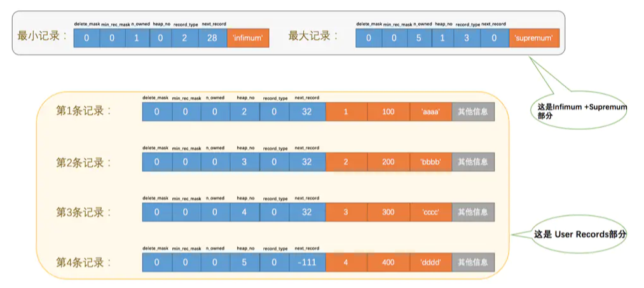The image size is (644, 288).
Task: Select the 第2条记录 label
Action: 84,162
